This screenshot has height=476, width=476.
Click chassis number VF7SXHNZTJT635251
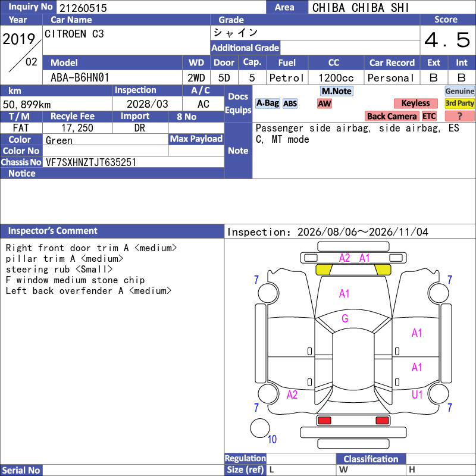91,162
